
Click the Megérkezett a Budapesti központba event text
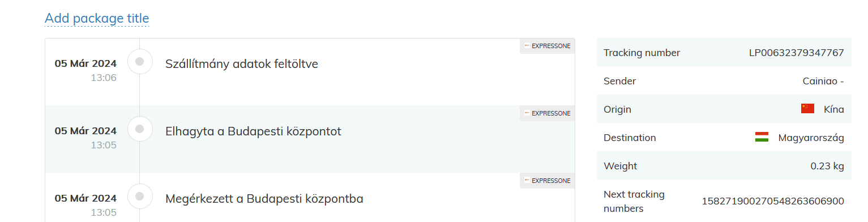pos(264,199)
